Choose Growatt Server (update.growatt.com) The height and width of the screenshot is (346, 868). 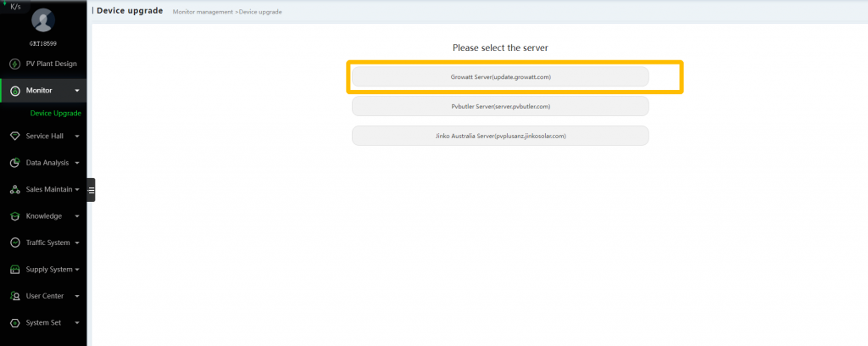pyautogui.click(x=500, y=77)
